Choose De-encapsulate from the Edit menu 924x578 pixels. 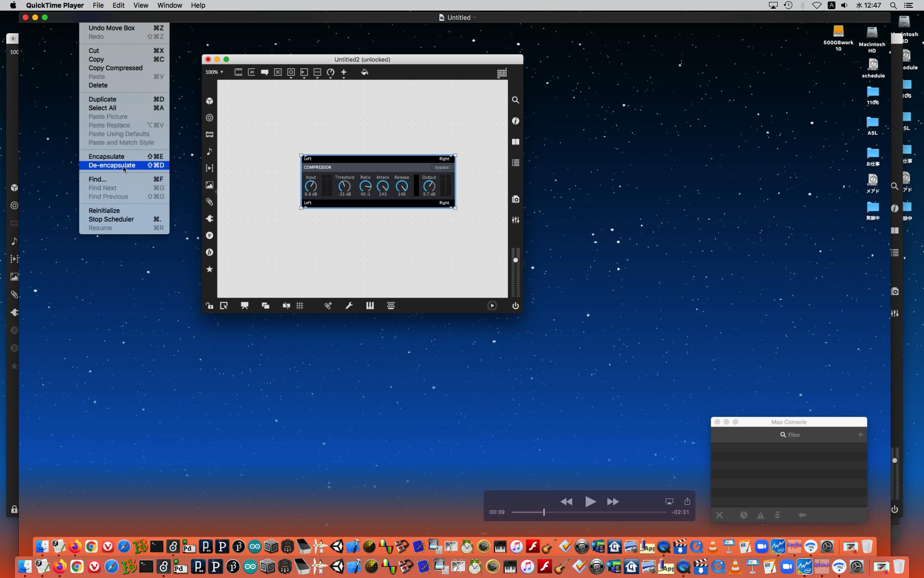[112, 165]
